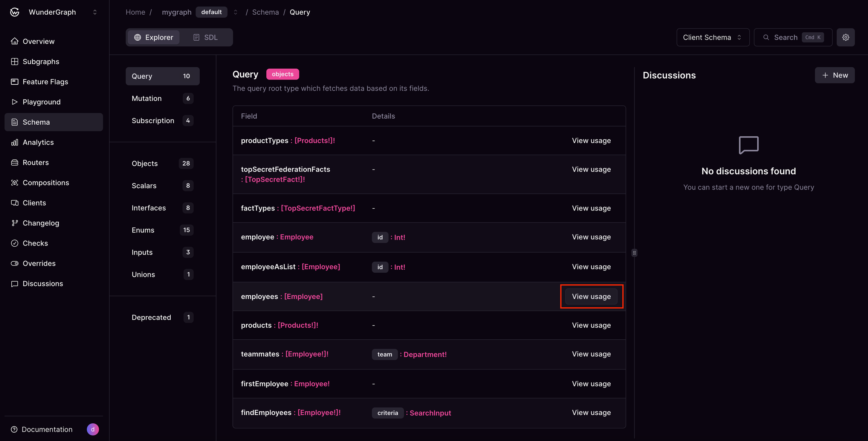Click the Clients devices icon
Screen dimensions: 868x441
[15, 203]
